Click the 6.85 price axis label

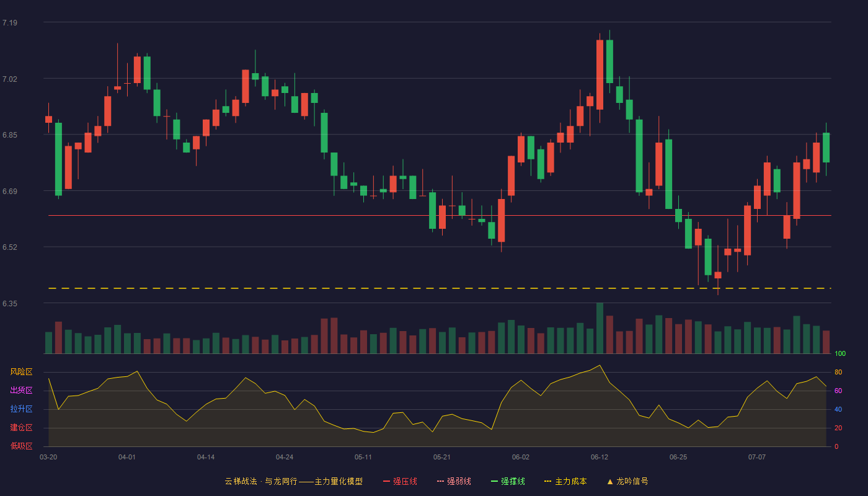pos(10,135)
